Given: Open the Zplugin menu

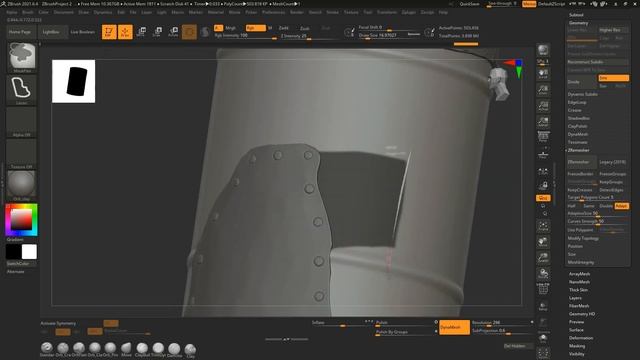Looking at the screenshot, I should coord(409,12).
